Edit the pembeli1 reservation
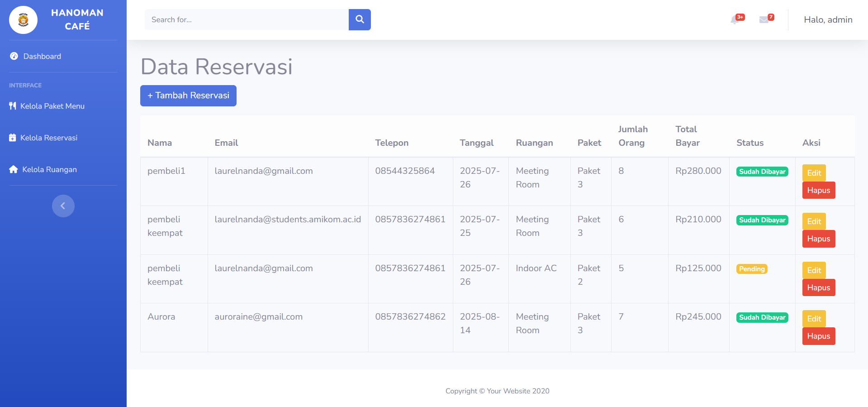This screenshot has height=407, width=868. (x=814, y=173)
